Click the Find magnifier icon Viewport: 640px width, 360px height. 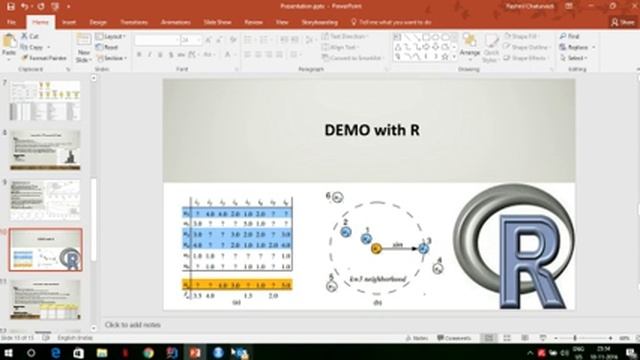[x=563, y=36]
